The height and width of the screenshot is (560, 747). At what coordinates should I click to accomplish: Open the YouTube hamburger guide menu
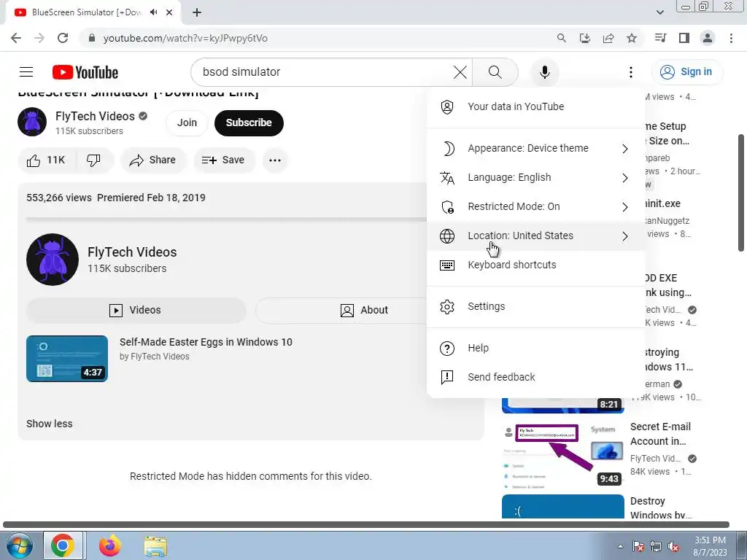[x=26, y=72]
